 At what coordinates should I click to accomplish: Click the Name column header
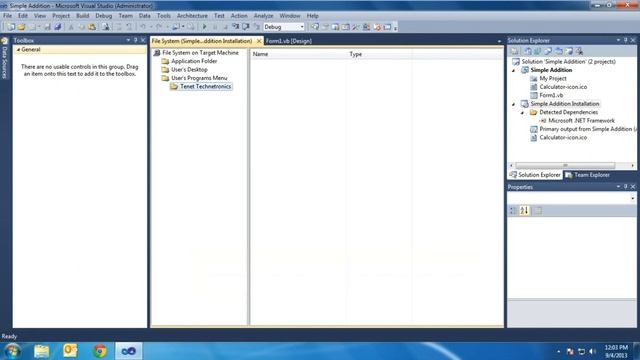click(x=298, y=54)
